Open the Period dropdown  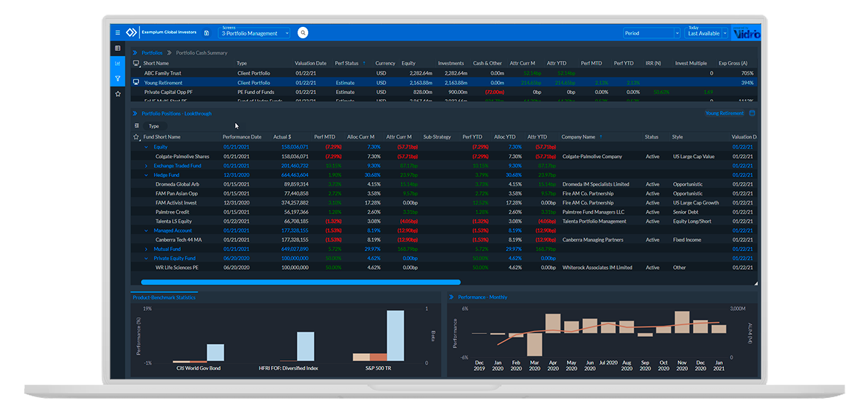tap(652, 33)
